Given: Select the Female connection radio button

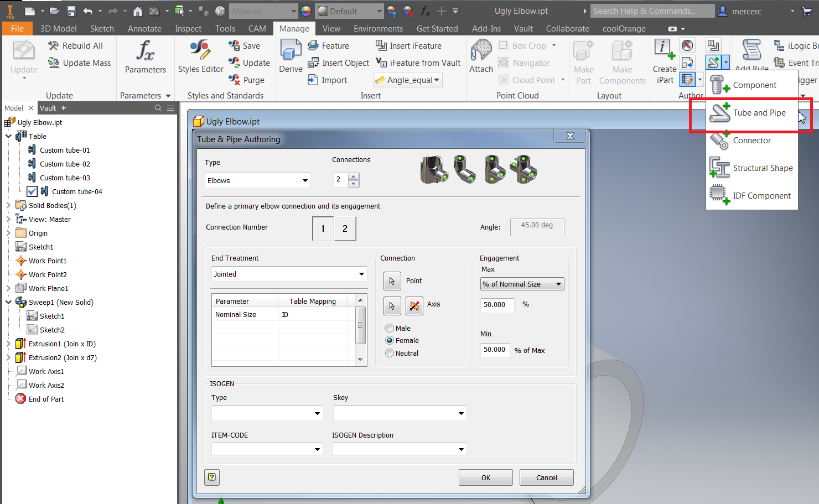Looking at the screenshot, I should tap(390, 340).
